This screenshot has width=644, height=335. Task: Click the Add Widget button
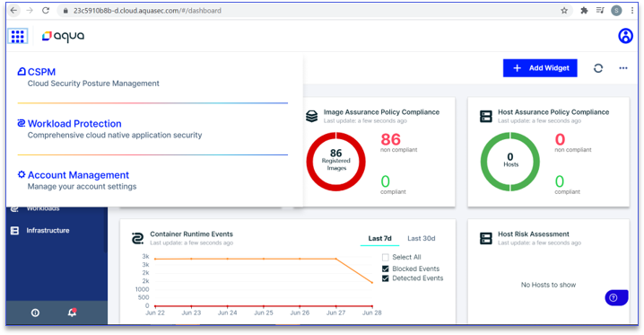540,68
